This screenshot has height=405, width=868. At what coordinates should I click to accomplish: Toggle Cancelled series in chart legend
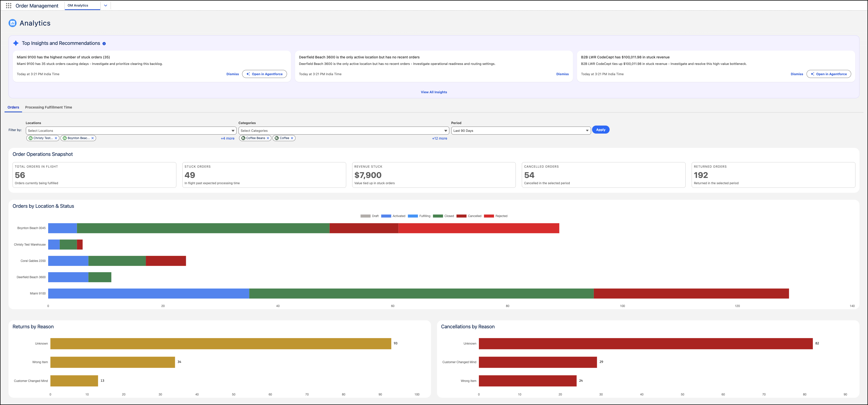(x=469, y=216)
